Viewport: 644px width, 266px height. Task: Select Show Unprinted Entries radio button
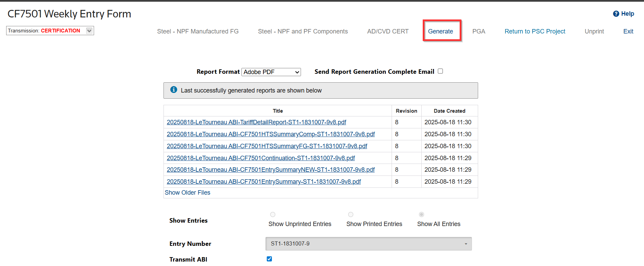pos(273,214)
